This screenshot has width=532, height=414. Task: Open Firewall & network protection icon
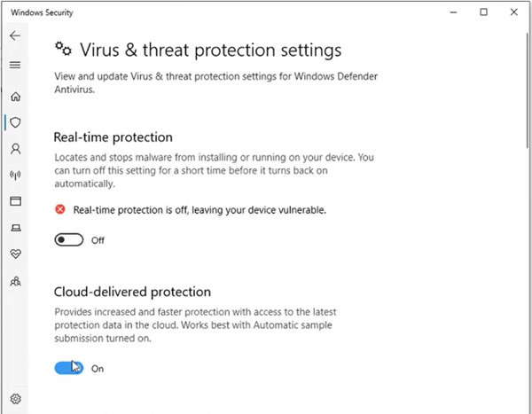14,175
